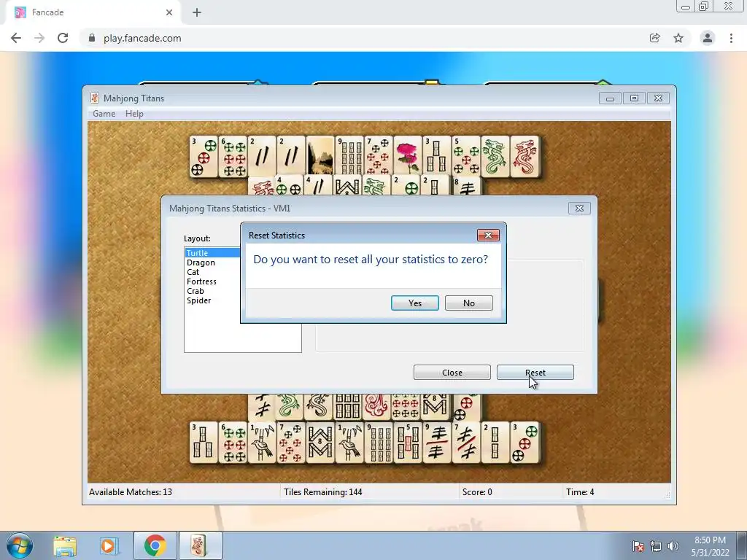Reload the play.fancade.com page
747x560 pixels.
pos(63,38)
